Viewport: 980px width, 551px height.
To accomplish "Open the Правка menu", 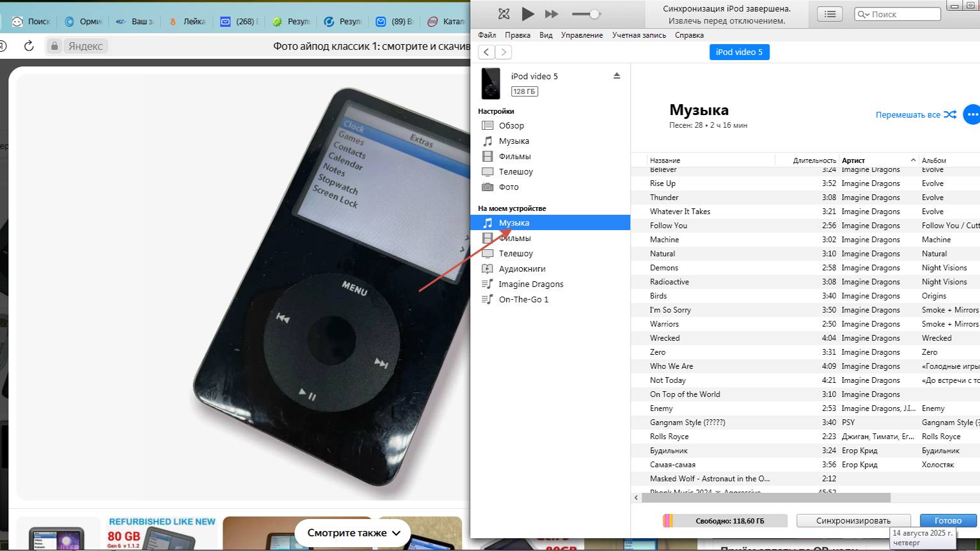I will click(518, 35).
